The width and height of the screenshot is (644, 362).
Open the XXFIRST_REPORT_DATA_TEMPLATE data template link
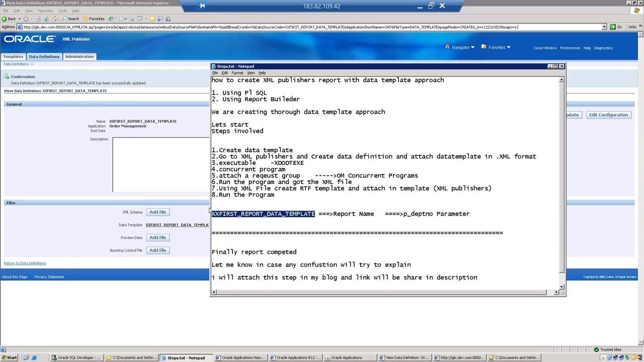(x=177, y=225)
